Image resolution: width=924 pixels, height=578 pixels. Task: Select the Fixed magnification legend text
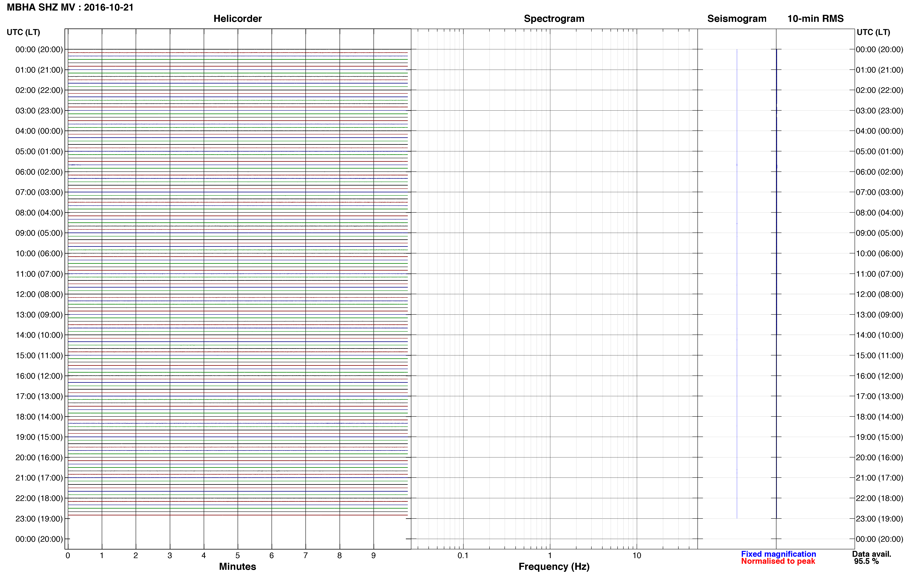pyautogui.click(x=778, y=554)
